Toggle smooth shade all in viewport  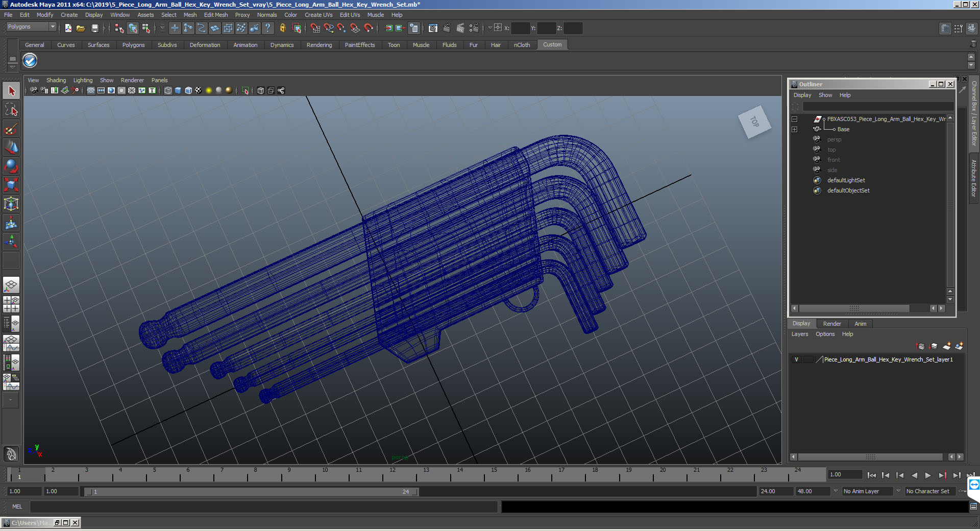(x=178, y=90)
